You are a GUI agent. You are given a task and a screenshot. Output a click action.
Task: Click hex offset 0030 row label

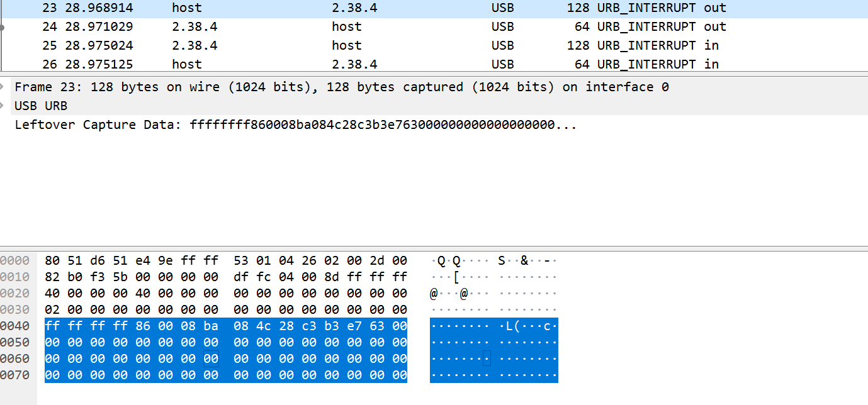click(x=14, y=310)
